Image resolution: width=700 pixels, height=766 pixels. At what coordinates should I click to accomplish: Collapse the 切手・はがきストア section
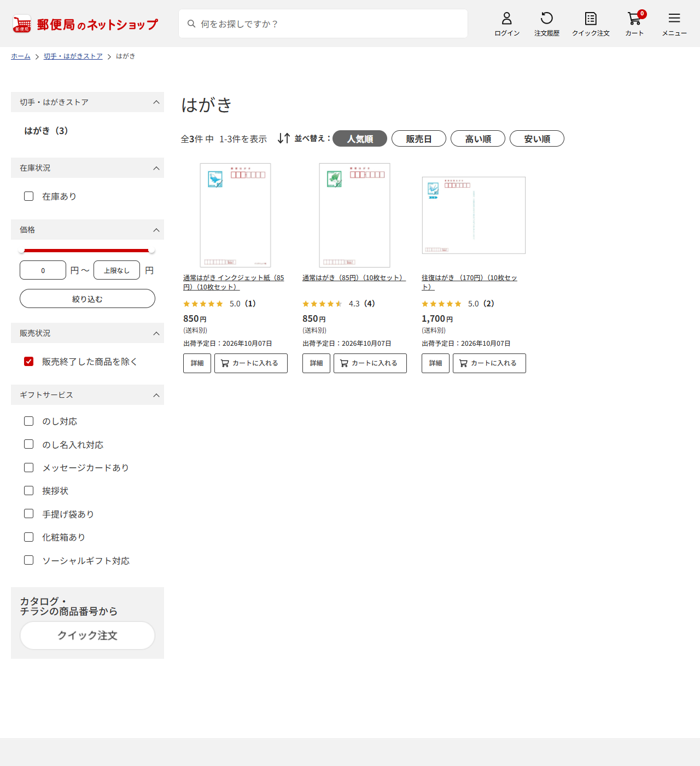(87, 102)
